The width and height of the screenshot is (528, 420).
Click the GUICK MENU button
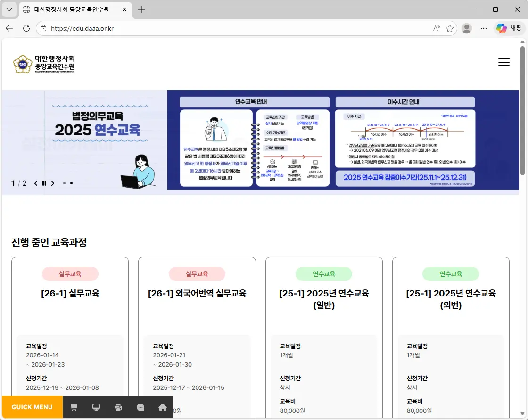31,407
